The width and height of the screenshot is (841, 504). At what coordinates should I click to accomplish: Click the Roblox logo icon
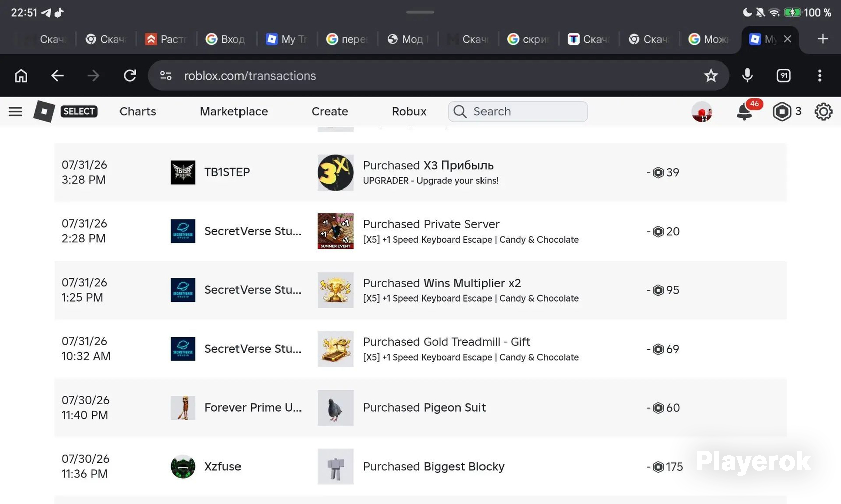click(x=44, y=111)
